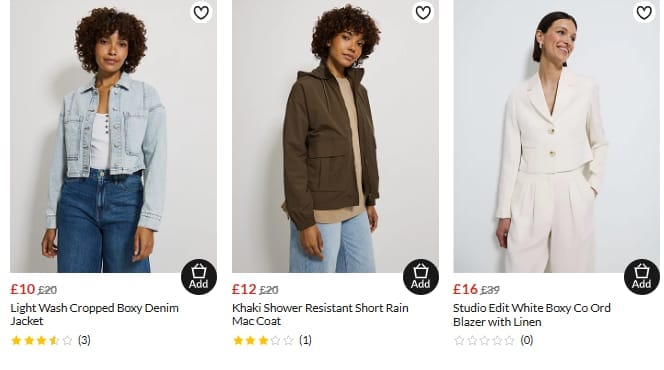Add Studio Edit White Blazer to basket
The image size is (664, 370).
pyautogui.click(x=642, y=276)
